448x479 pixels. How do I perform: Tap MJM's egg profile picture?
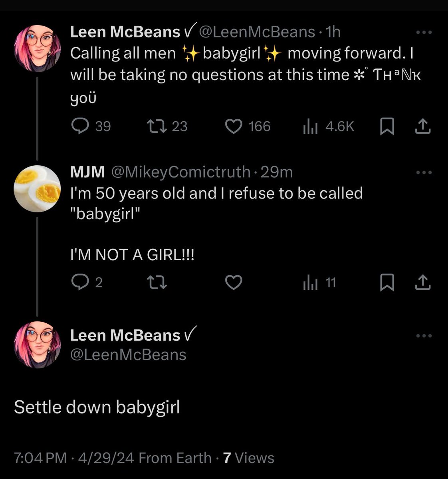[x=37, y=189]
